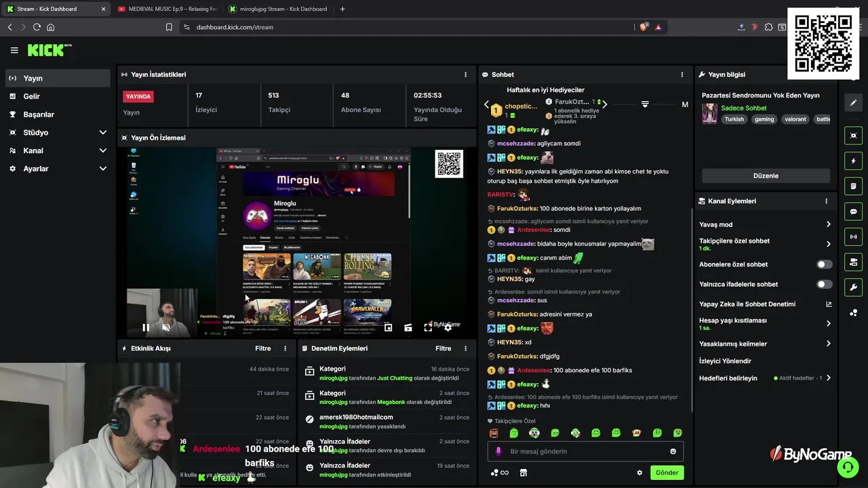Unmute the stream preview audio

[x=166, y=327]
